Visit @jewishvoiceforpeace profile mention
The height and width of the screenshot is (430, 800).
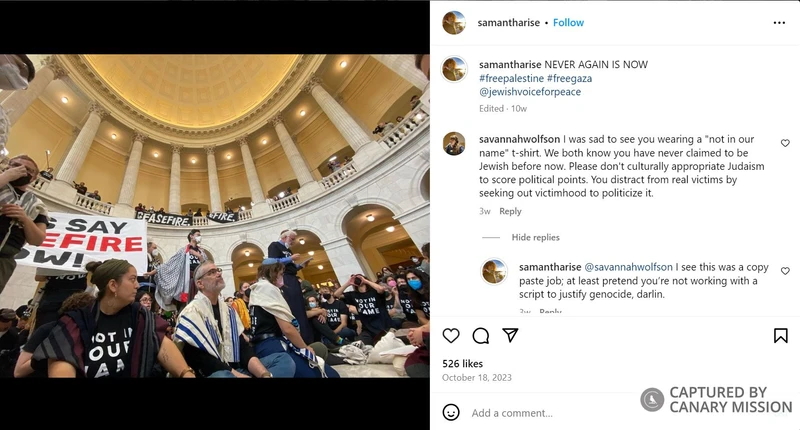(530, 92)
